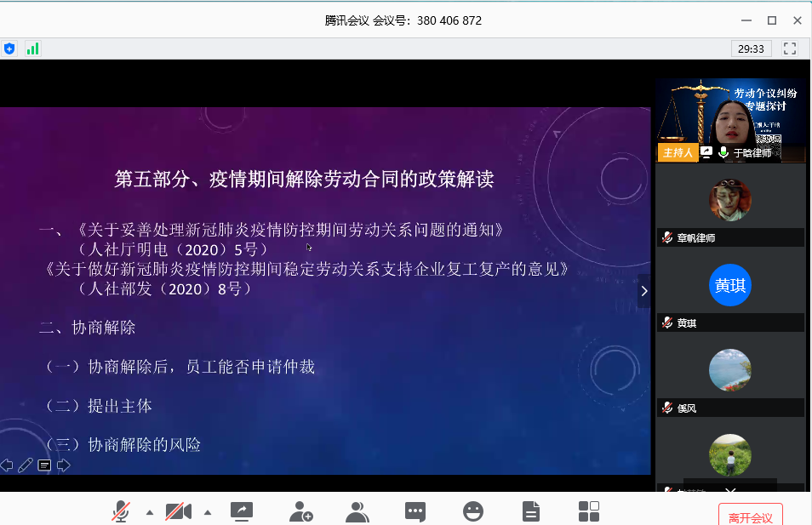Screen dimensions: 812x525
Task: Check the green network signal indicator
Action: [x=32, y=49]
